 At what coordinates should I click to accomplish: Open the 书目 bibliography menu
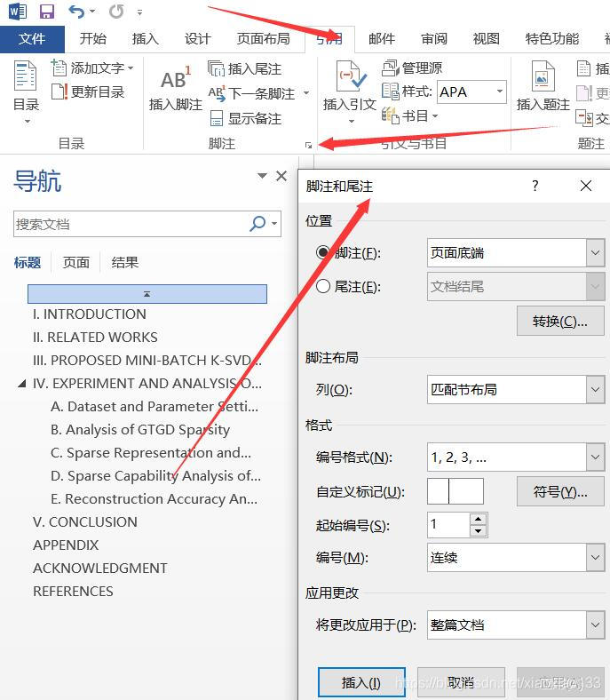[x=409, y=116]
